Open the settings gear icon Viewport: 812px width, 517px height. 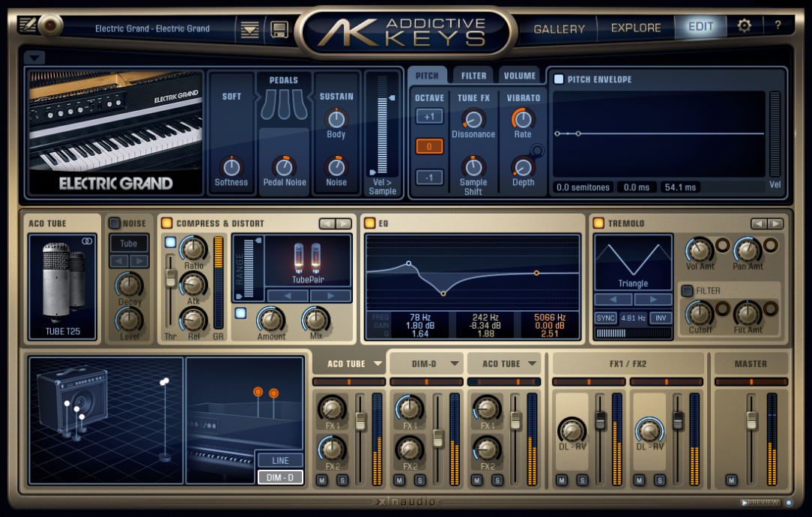743,26
